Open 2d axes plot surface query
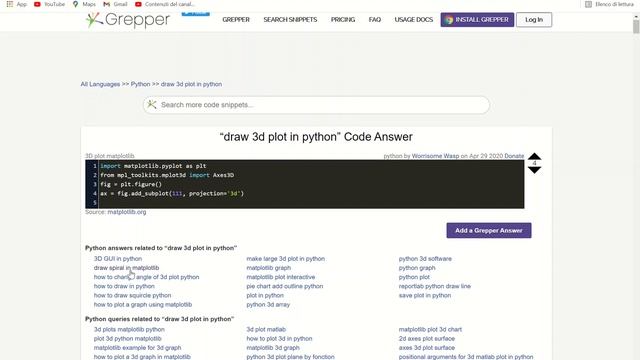This screenshot has width=640, height=360. (x=427, y=338)
